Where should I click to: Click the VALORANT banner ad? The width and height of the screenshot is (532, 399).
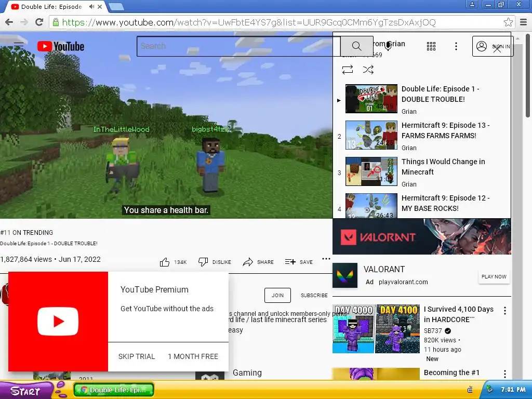(x=422, y=236)
